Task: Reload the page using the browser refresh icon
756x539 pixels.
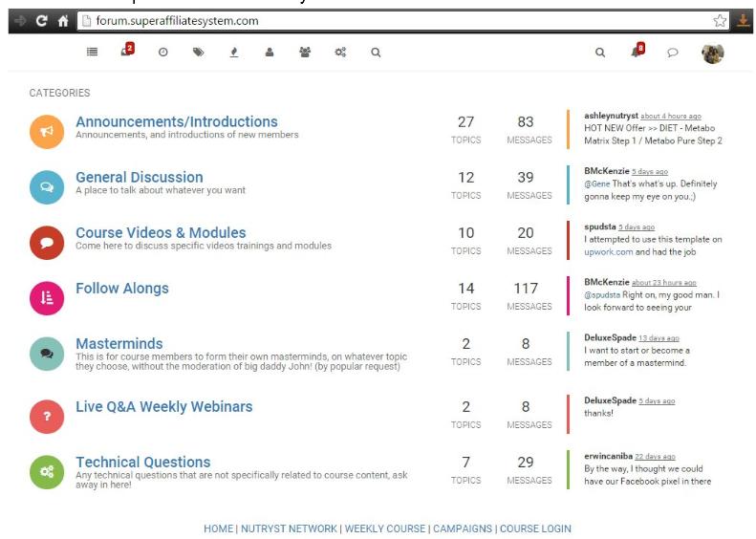Action: 41,21
